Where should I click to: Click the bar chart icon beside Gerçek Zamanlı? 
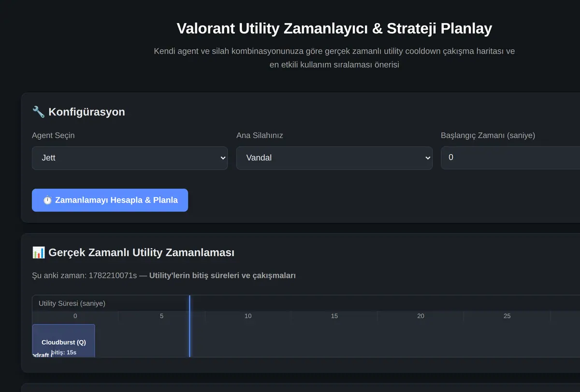point(38,252)
